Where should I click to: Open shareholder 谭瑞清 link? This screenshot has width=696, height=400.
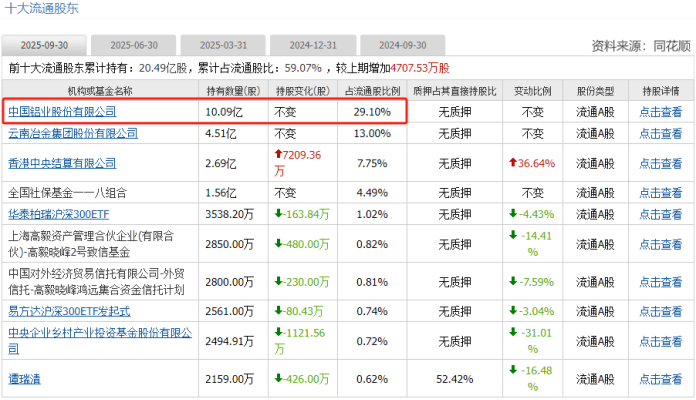pyautogui.click(x=24, y=379)
